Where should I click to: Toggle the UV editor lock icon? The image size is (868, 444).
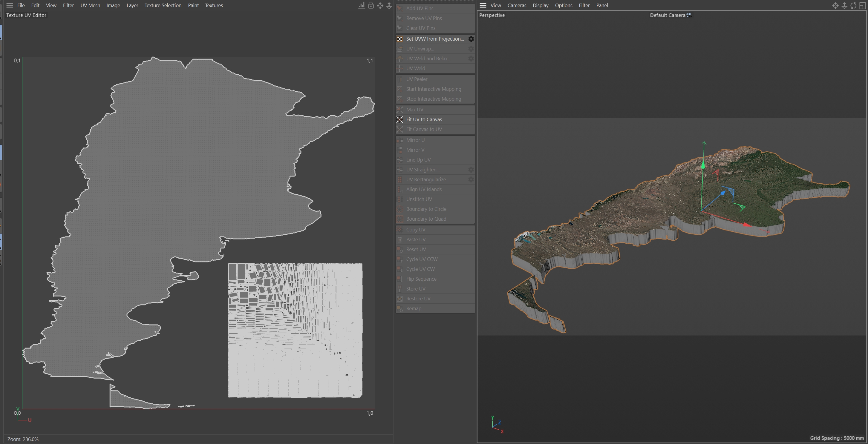click(x=371, y=5)
